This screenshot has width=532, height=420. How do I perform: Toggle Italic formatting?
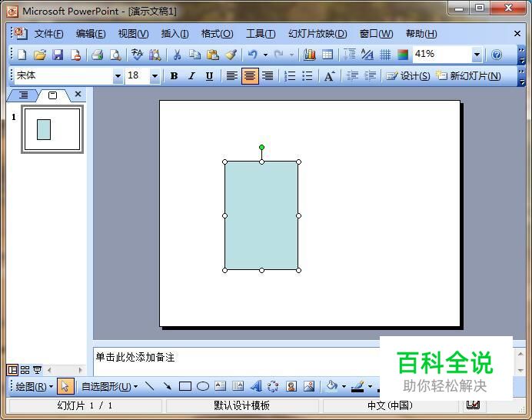point(192,76)
